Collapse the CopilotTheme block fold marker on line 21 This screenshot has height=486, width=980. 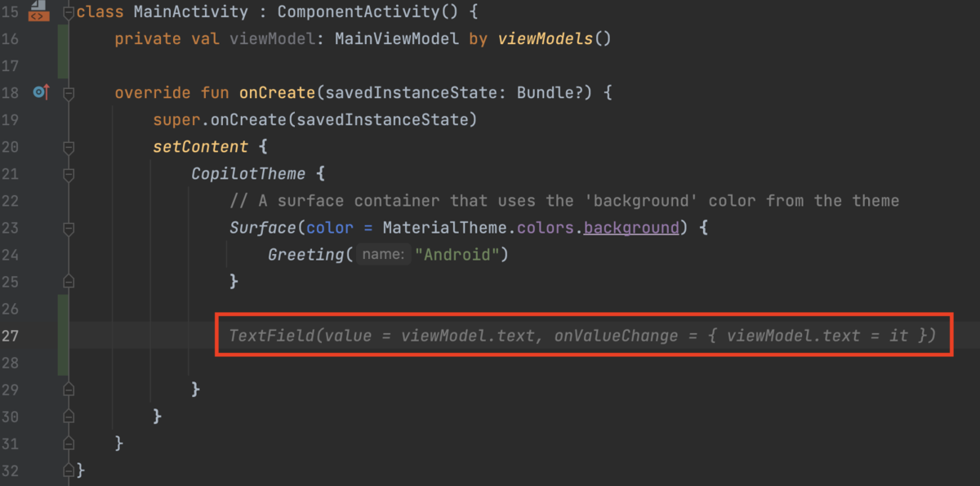coord(69,174)
